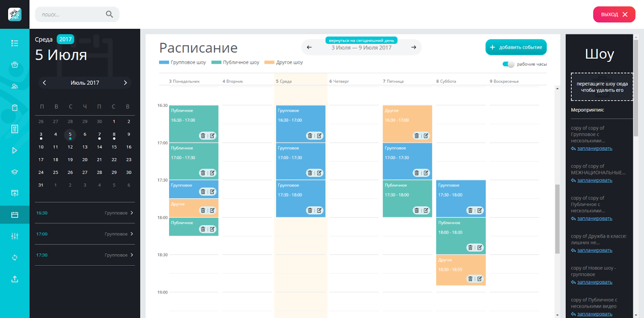Schedule copy of Новое шоу групповое
The height and width of the screenshot is (318, 644).
point(594,282)
